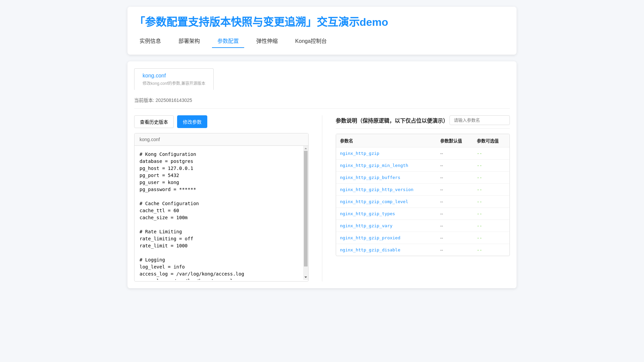
Task: Click the 当前版本: 20250816143025 text
Action: 163,100
